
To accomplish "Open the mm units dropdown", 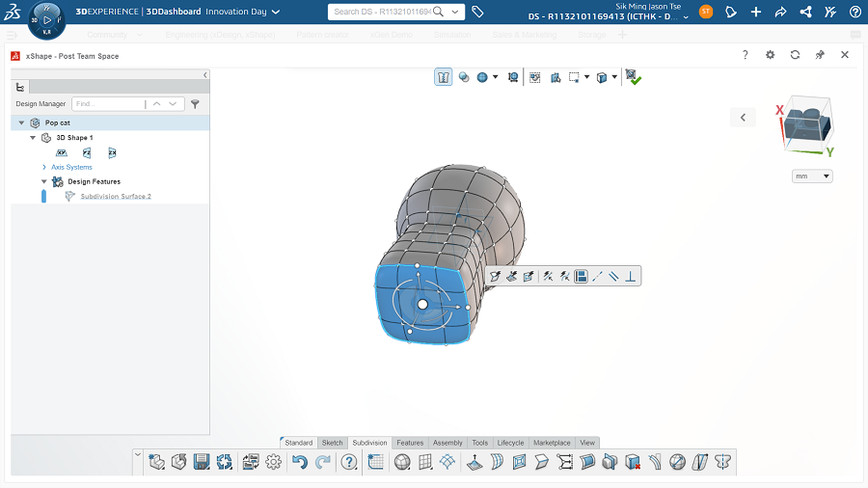I will click(811, 176).
